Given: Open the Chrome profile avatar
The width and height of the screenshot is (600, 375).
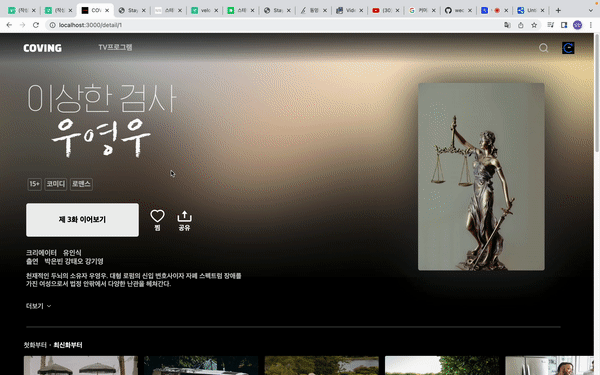Looking at the screenshot, I should point(577,25).
